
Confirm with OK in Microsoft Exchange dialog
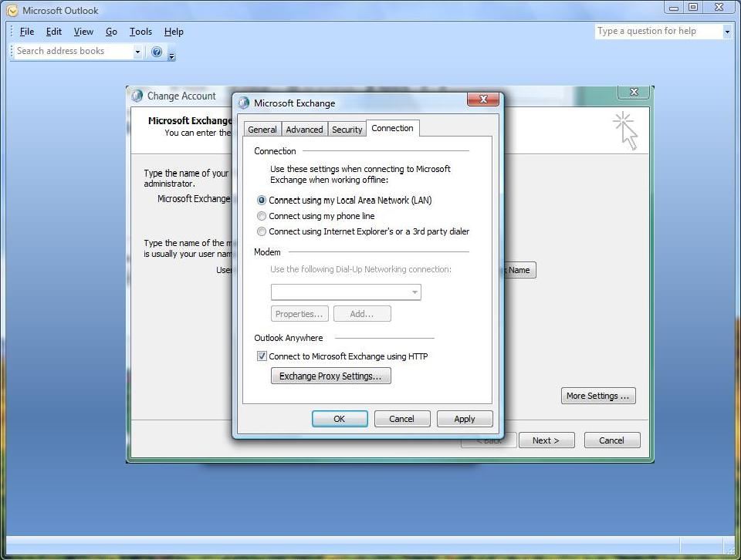tap(340, 419)
